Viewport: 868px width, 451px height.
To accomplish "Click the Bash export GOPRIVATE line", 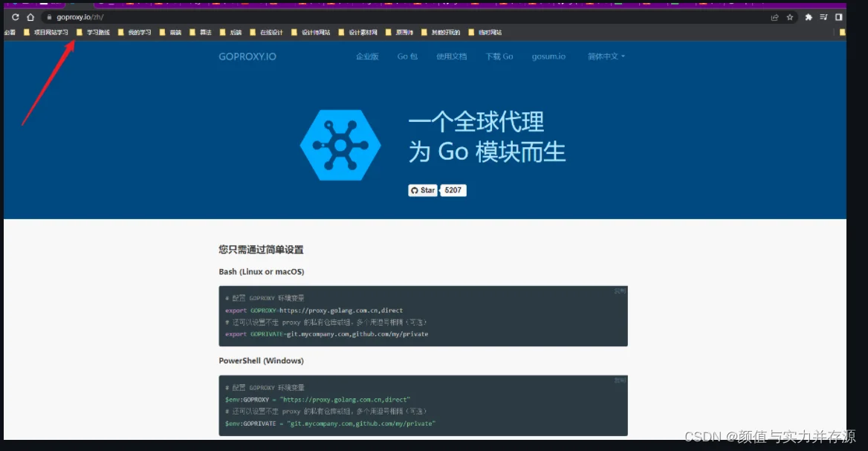I will tap(326, 334).
